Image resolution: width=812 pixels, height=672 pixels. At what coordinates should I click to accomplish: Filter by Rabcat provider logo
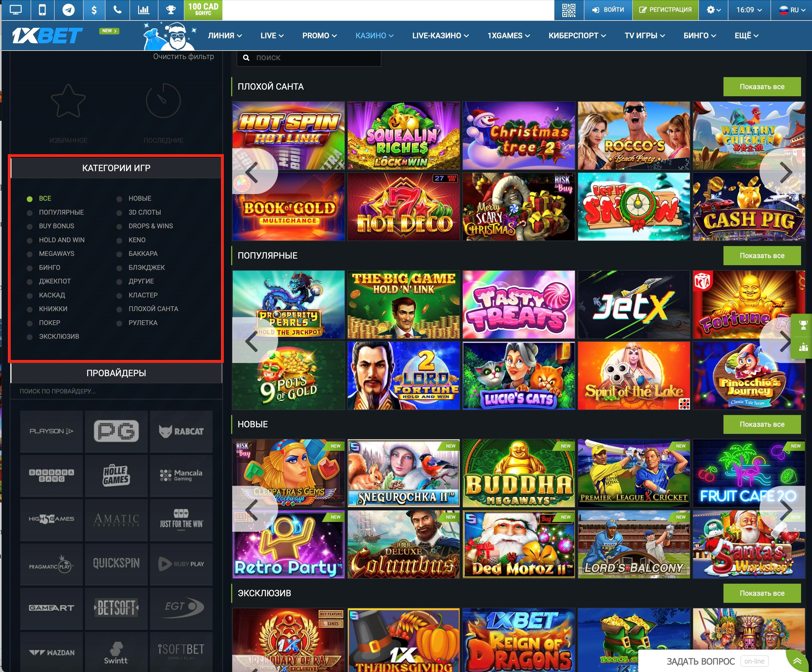pyautogui.click(x=181, y=431)
